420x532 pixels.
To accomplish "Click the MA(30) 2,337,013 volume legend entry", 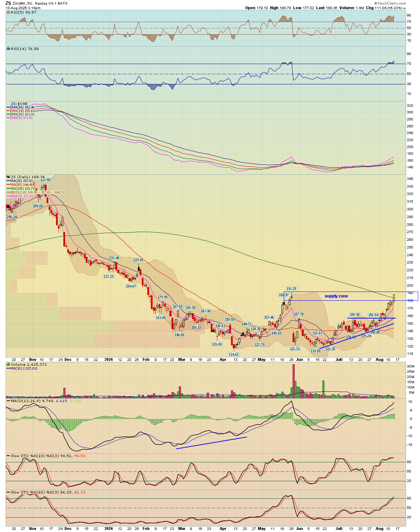I will tap(24, 368).
